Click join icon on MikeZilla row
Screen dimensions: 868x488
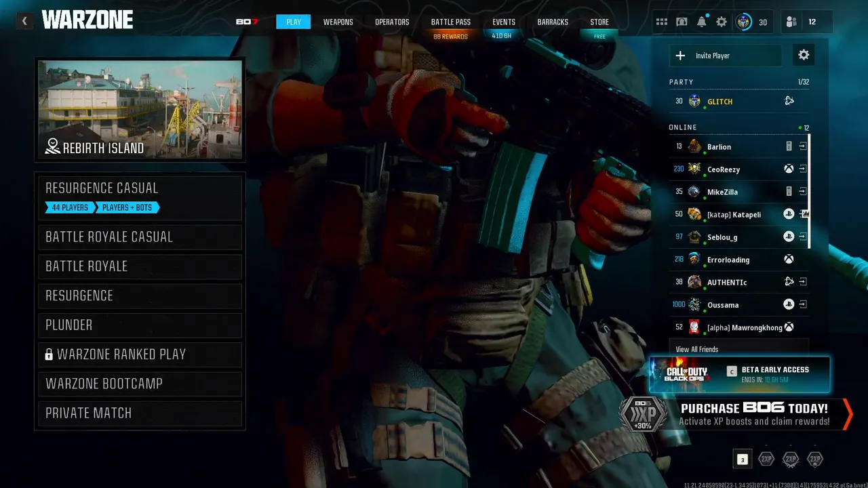tap(802, 192)
